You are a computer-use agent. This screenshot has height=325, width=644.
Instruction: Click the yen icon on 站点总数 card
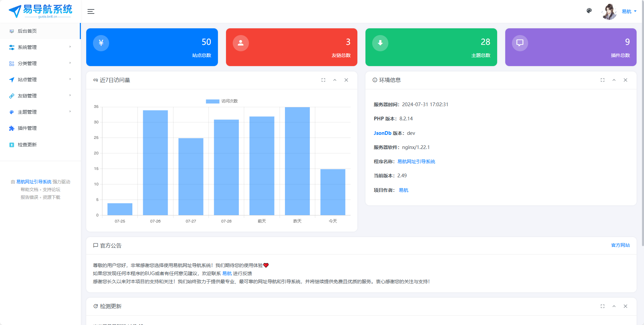pyautogui.click(x=101, y=43)
